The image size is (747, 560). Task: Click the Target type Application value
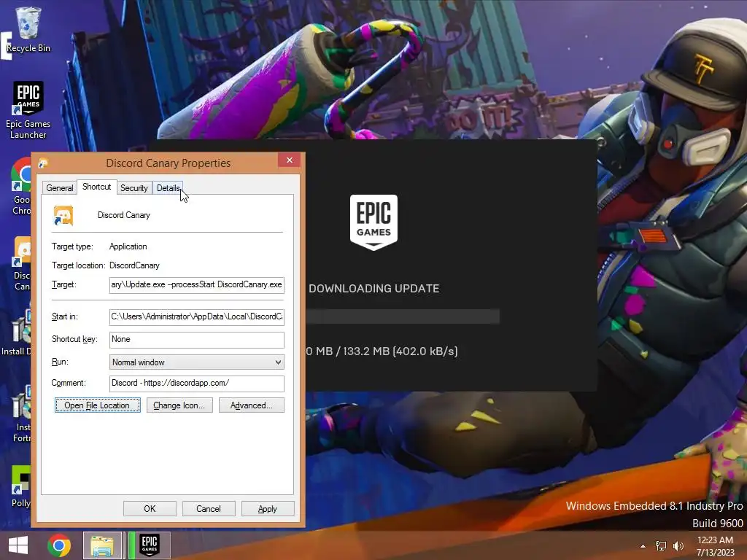pos(128,246)
